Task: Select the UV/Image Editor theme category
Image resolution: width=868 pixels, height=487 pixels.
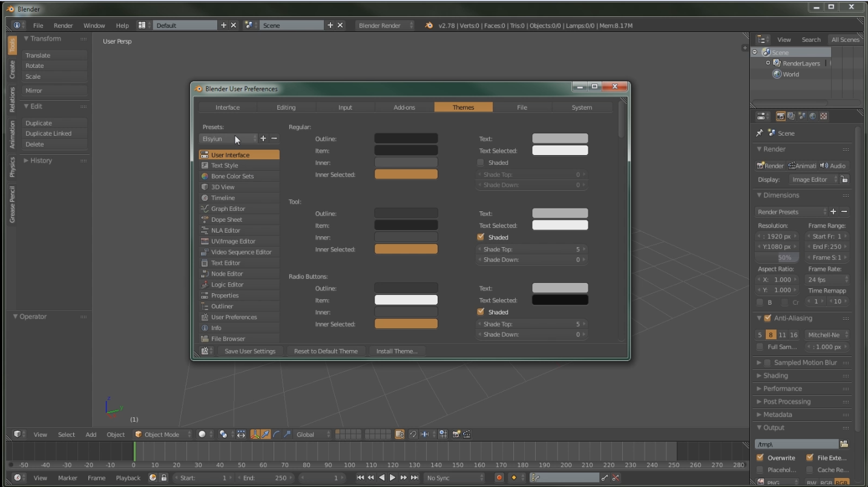Action: pyautogui.click(x=239, y=241)
